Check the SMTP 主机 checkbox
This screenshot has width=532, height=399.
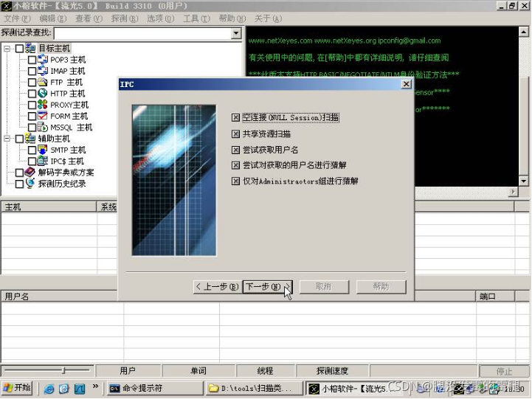(32, 150)
